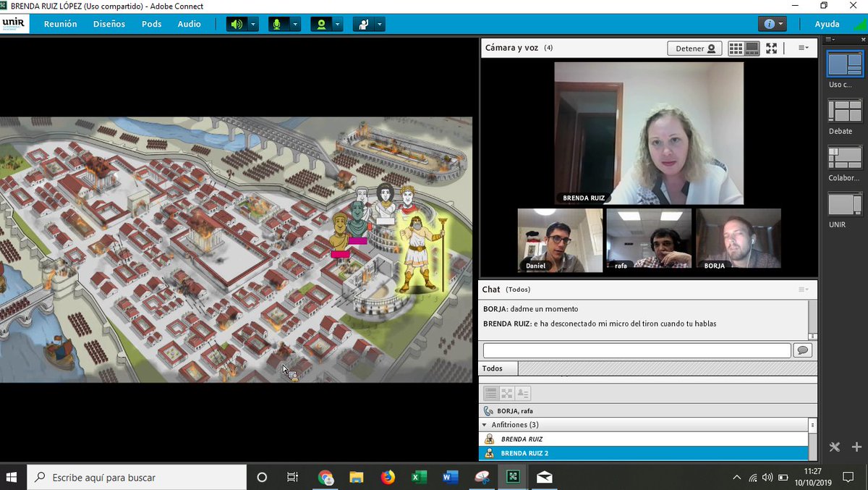Screen dimensions: 868x490
Task: Click the Detener webcam button
Action: coord(695,48)
